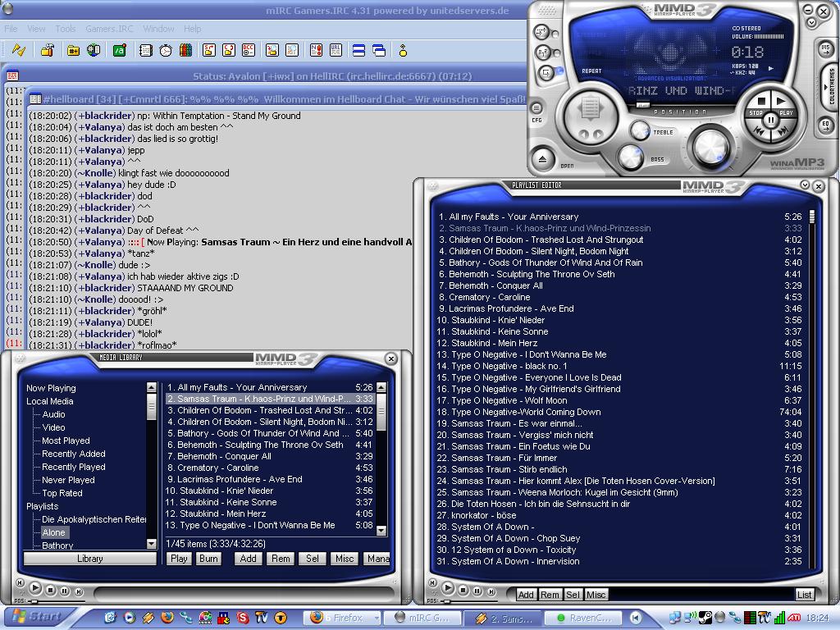Click the Open eject button in player

coord(543,158)
